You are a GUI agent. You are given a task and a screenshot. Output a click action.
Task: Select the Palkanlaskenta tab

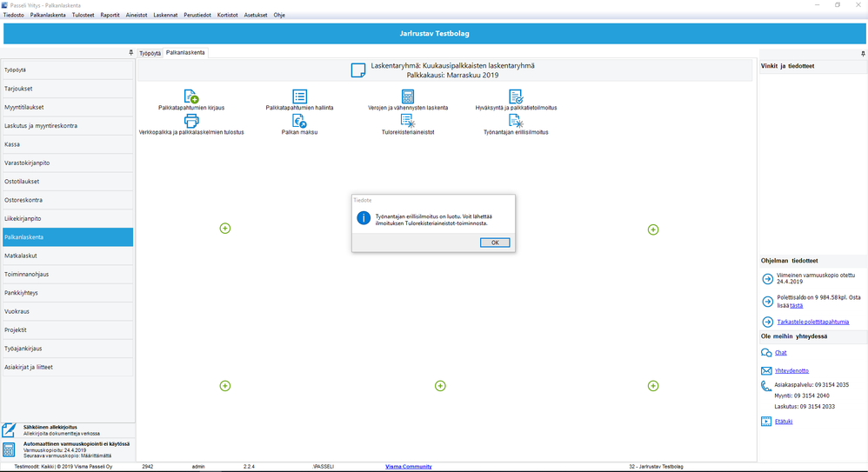185,52
